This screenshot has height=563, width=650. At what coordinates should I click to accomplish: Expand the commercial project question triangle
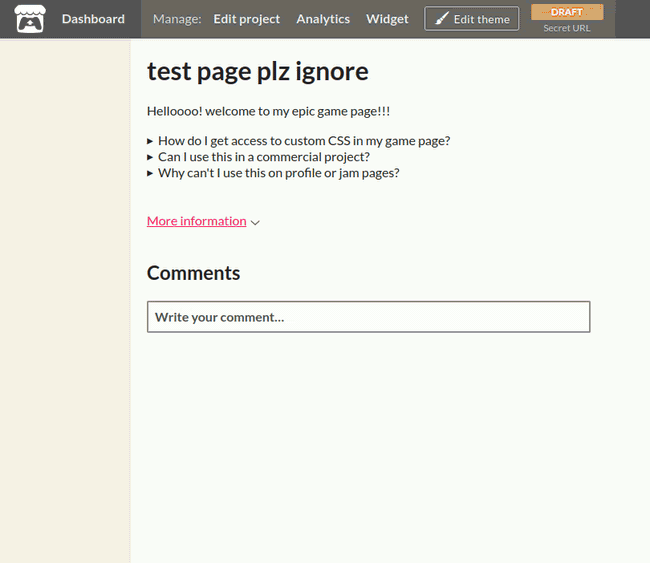150,158
